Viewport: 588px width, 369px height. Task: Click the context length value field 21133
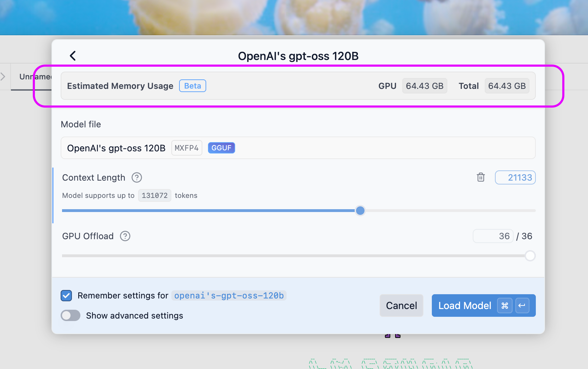pyautogui.click(x=515, y=177)
